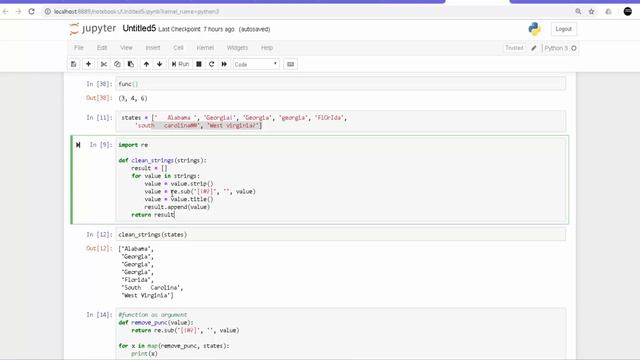640x360 pixels.
Task: Save the notebook with the floppy icon
Action: 73,64
